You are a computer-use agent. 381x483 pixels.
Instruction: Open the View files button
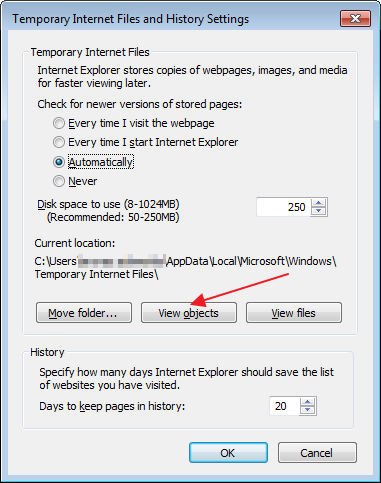pyautogui.click(x=294, y=313)
